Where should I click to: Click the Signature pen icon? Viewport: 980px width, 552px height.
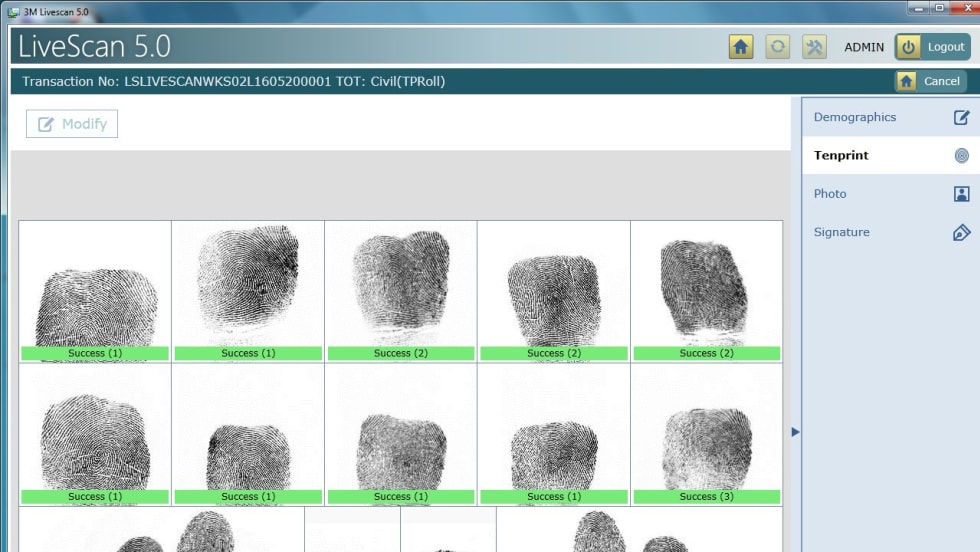coord(961,232)
